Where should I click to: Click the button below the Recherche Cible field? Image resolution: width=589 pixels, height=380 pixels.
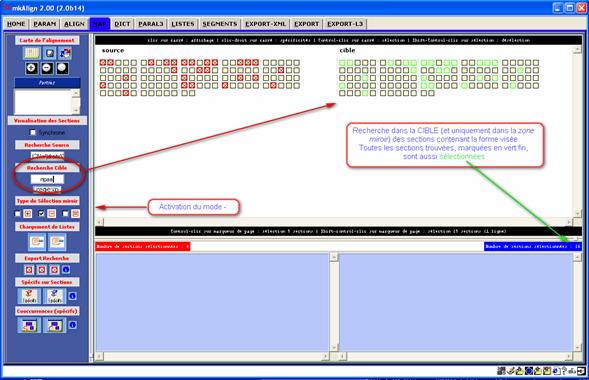[x=47, y=189]
